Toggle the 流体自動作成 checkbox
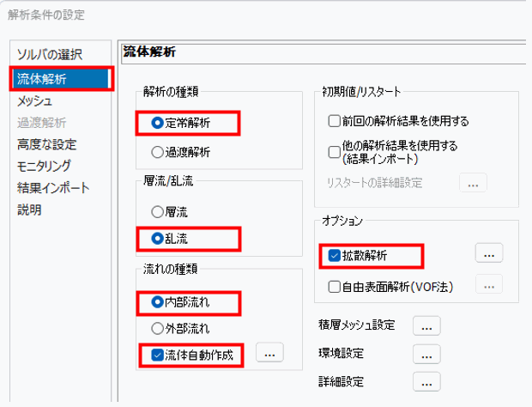This screenshot has height=407, width=532. (157, 352)
